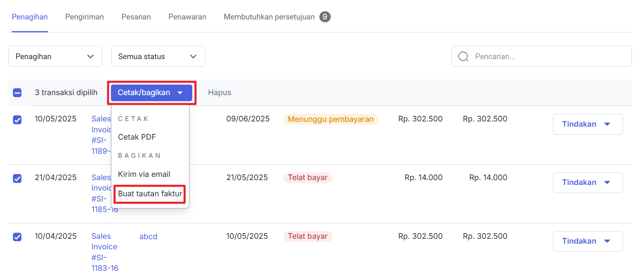Open Tindakan menu for the Rp. 14.000 invoice
The height and width of the screenshot is (274, 644).
coord(587,183)
